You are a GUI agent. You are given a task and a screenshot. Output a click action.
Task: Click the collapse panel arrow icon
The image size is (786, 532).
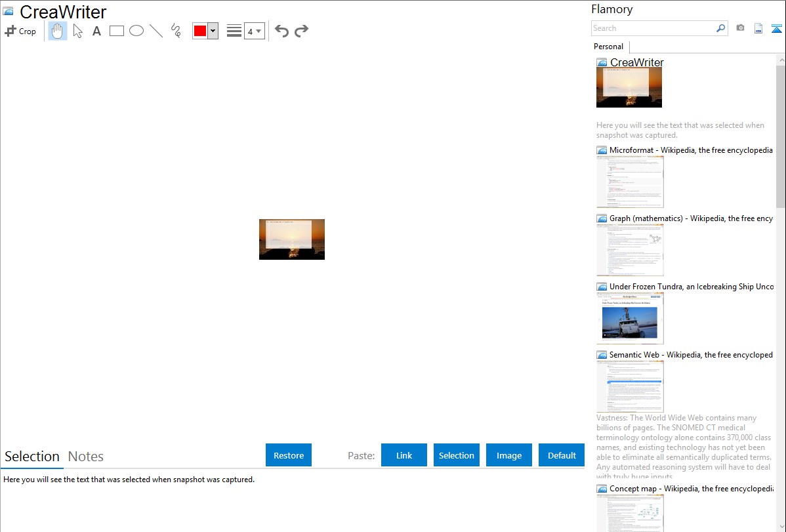[776, 29]
